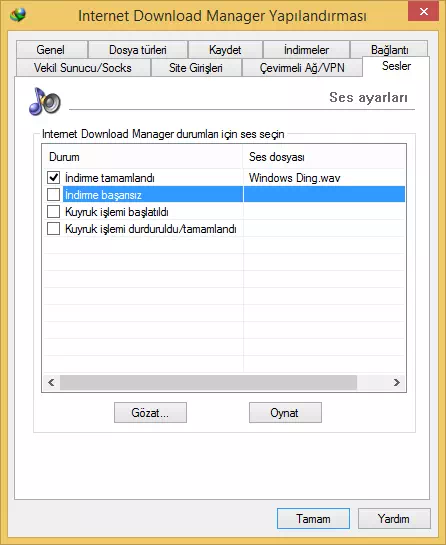Enable the İndirme başarısız checkbox

pyautogui.click(x=54, y=195)
